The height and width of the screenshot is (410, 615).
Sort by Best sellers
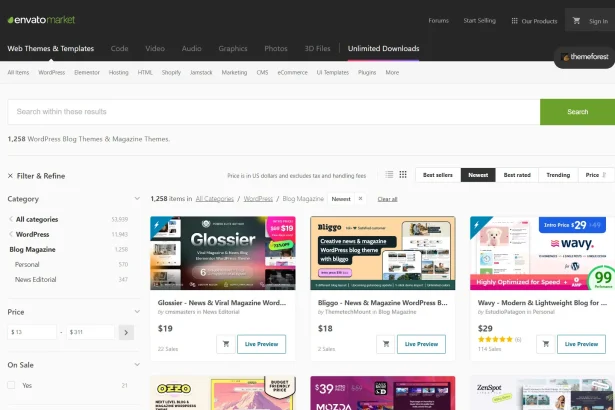coord(438,175)
